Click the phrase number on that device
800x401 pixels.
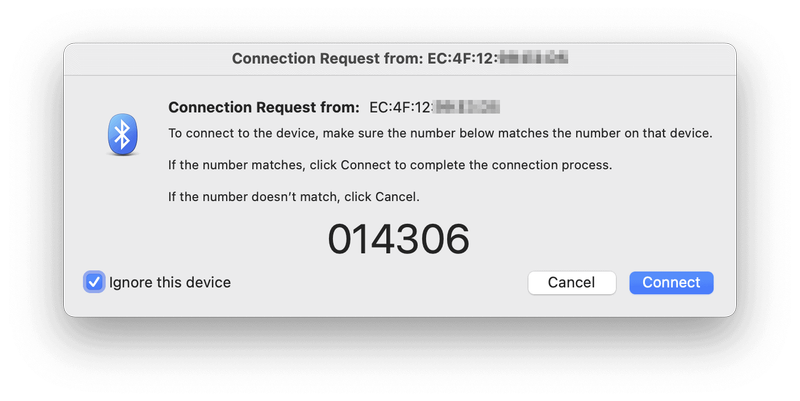[x=643, y=133]
